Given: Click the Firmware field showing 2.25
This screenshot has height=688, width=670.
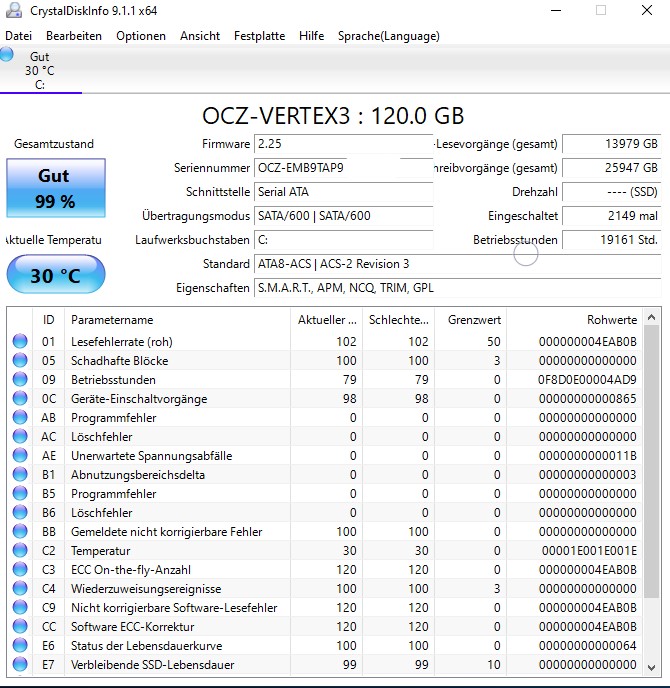Looking at the screenshot, I should pos(344,144).
